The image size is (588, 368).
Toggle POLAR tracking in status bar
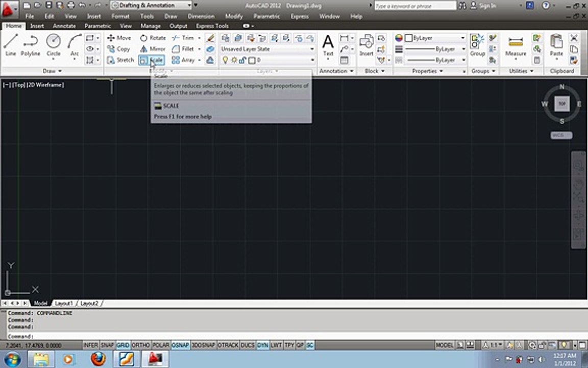[160, 345]
